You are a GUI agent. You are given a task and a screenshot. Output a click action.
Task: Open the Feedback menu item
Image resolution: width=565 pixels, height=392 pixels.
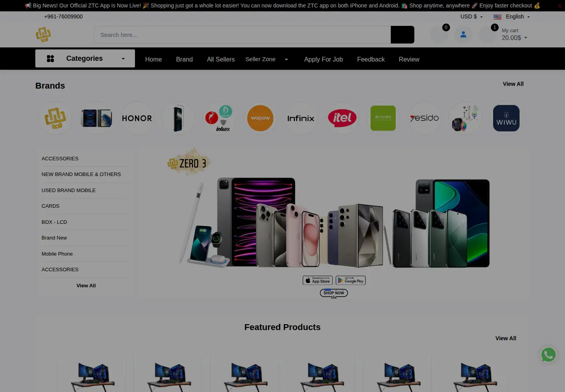pyautogui.click(x=371, y=59)
